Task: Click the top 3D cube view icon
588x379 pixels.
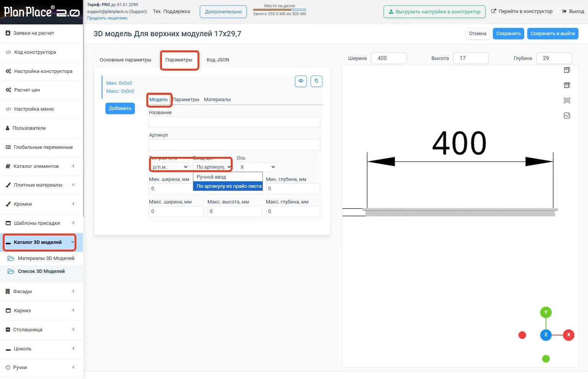Action: click(x=567, y=70)
